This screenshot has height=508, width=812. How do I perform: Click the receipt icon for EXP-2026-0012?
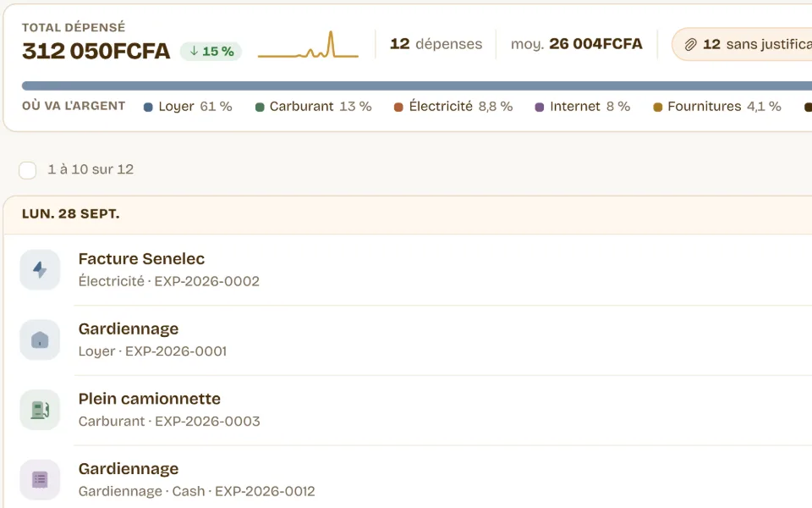40,479
